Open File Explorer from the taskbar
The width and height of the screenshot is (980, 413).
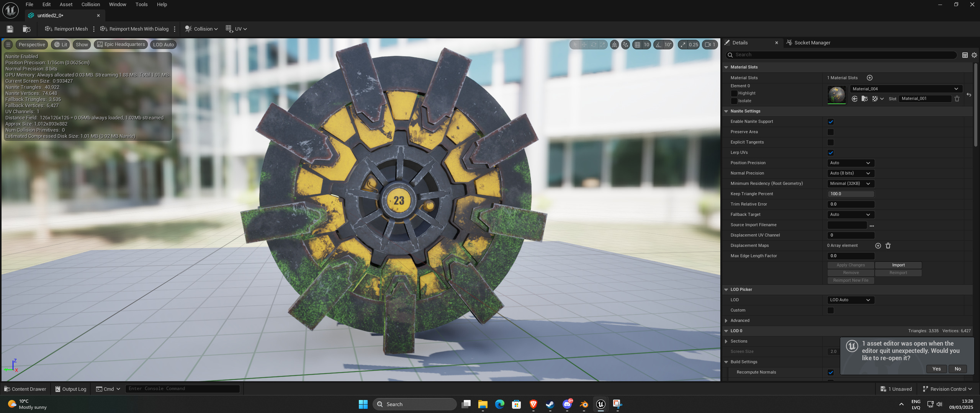tap(483, 404)
